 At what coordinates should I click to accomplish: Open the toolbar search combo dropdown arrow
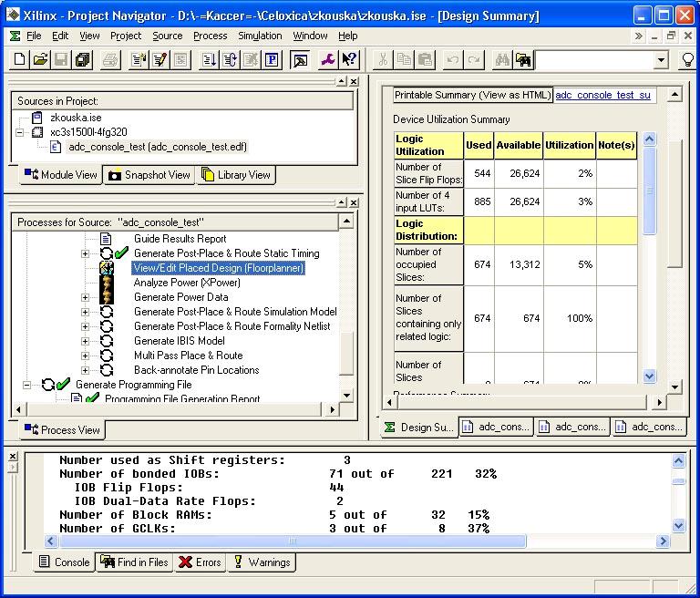click(661, 60)
